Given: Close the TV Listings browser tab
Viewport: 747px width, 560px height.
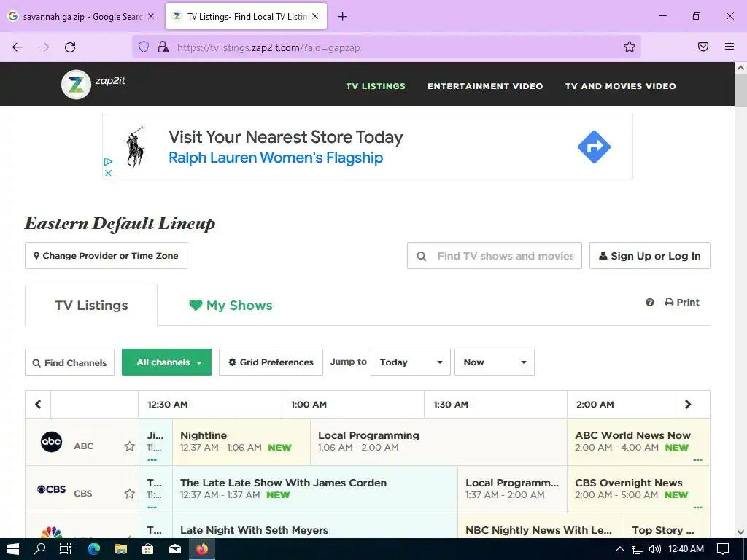Looking at the screenshot, I should [315, 16].
